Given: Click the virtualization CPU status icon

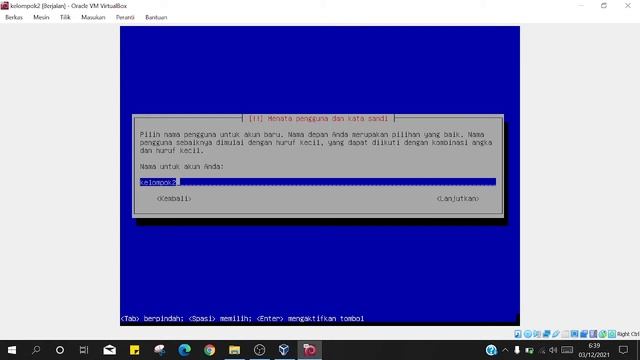Looking at the screenshot, I should click(x=593, y=334).
